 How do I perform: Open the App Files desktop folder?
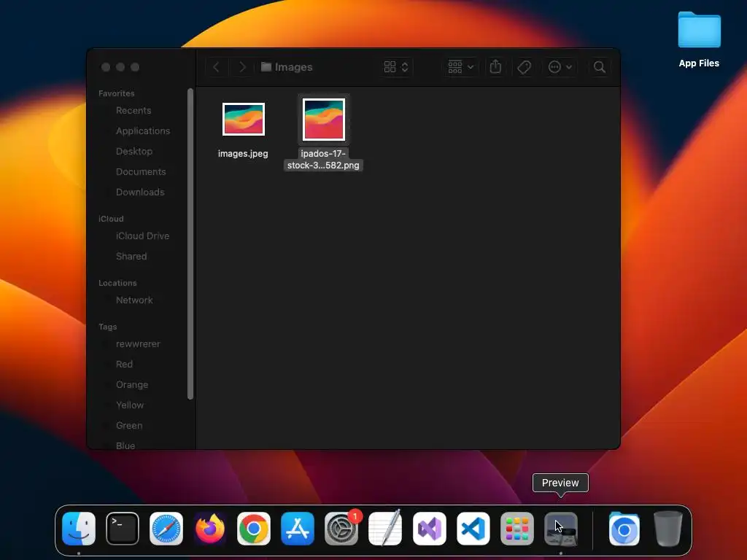click(x=699, y=39)
